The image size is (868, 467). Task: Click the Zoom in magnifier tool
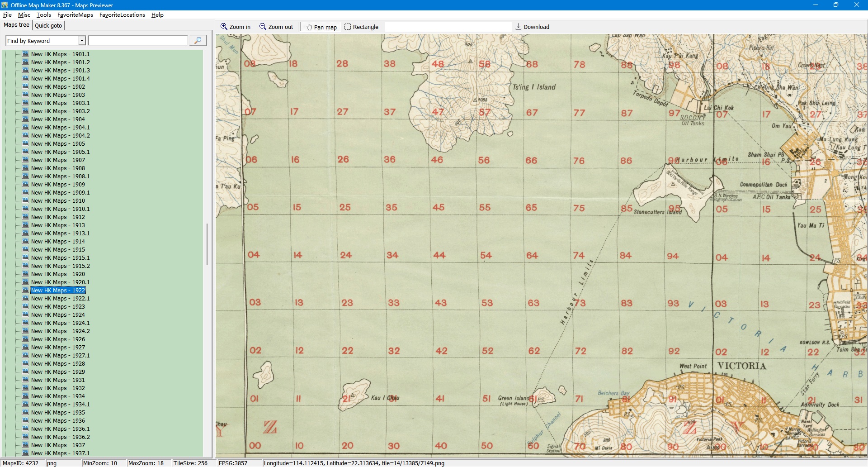235,27
